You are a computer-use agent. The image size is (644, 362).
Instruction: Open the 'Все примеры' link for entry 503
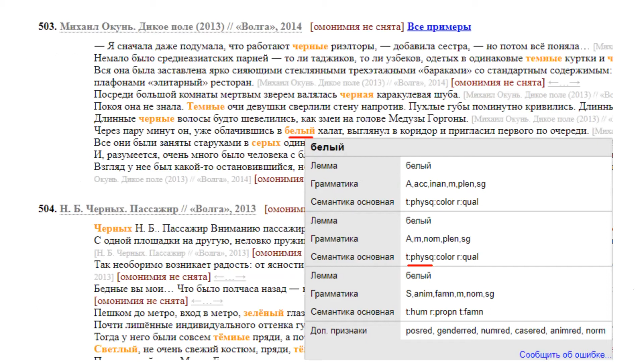tap(439, 27)
